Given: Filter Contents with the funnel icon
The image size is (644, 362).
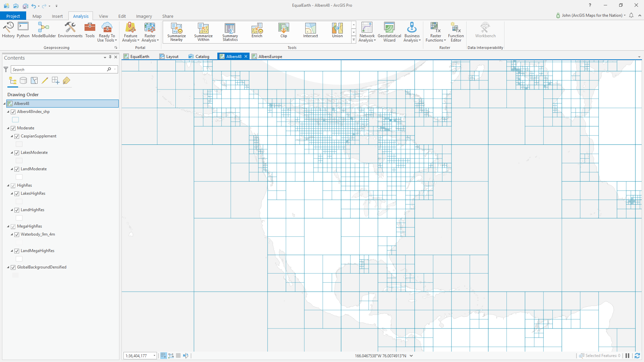Looking at the screenshot, I should click(x=6, y=69).
